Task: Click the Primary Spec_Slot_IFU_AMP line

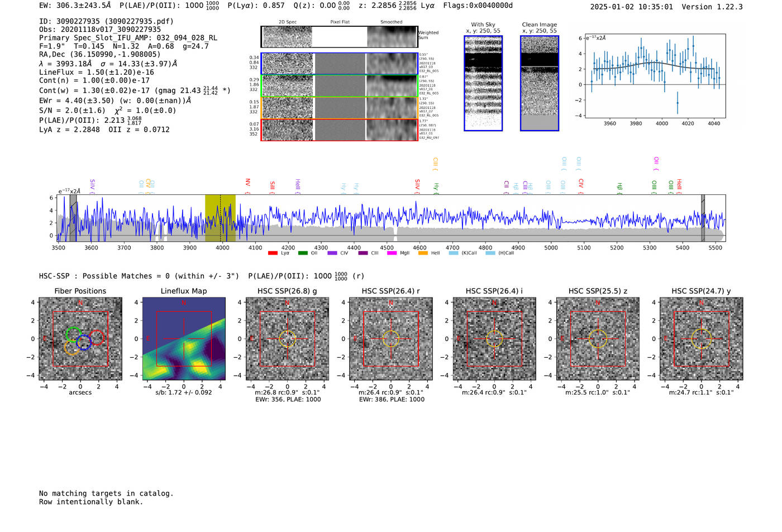Action: (x=128, y=38)
